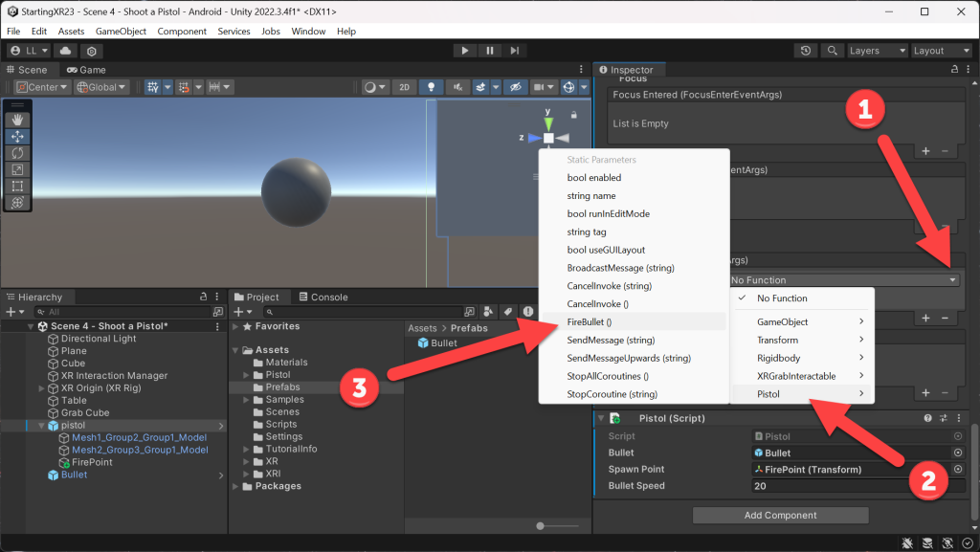The height and width of the screenshot is (552, 980).
Task: Open the LL account dropdown
Action: tap(29, 51)
